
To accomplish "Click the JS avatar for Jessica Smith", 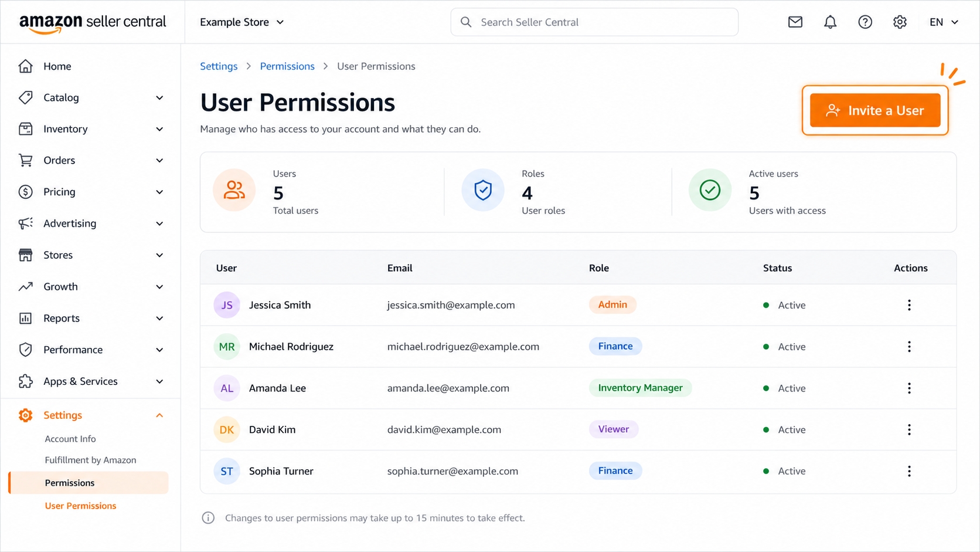I will click(227, 305).
